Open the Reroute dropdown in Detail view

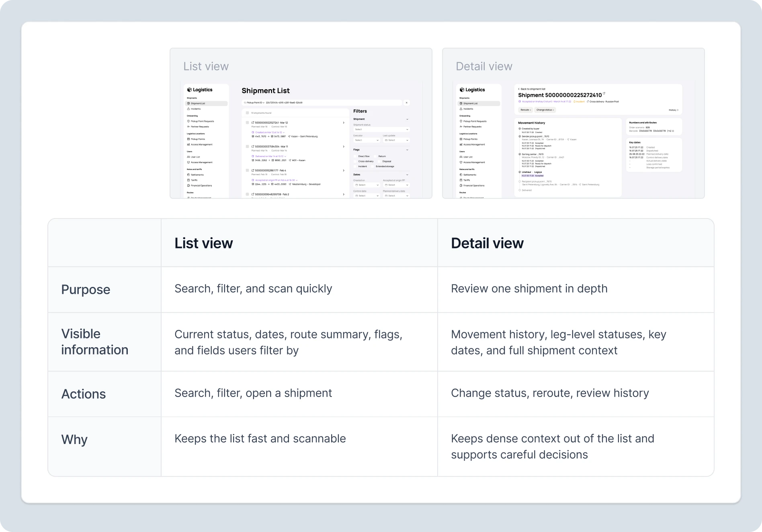(526, 110)
